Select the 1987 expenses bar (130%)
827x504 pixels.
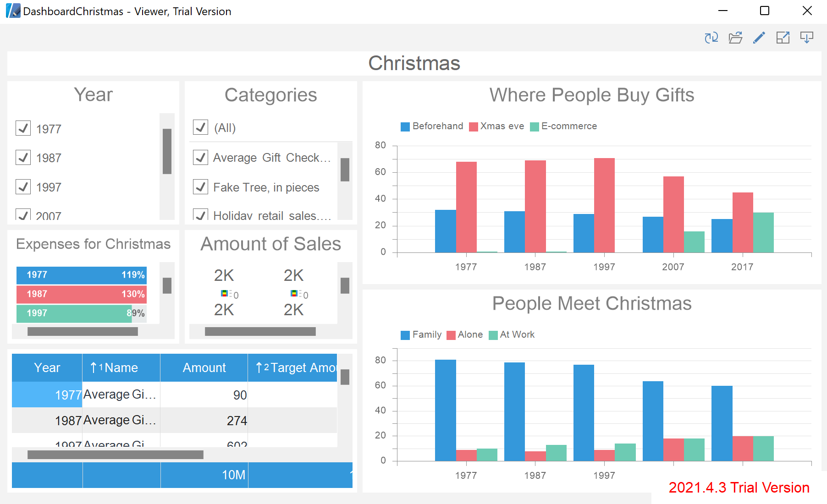click(x=82, y=294)
